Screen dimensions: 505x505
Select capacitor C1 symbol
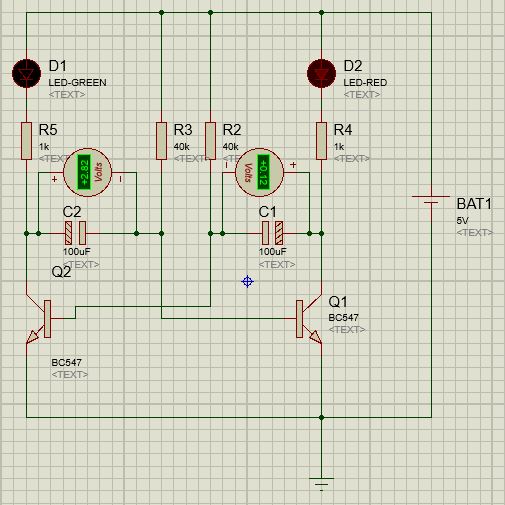pos(272,233)
